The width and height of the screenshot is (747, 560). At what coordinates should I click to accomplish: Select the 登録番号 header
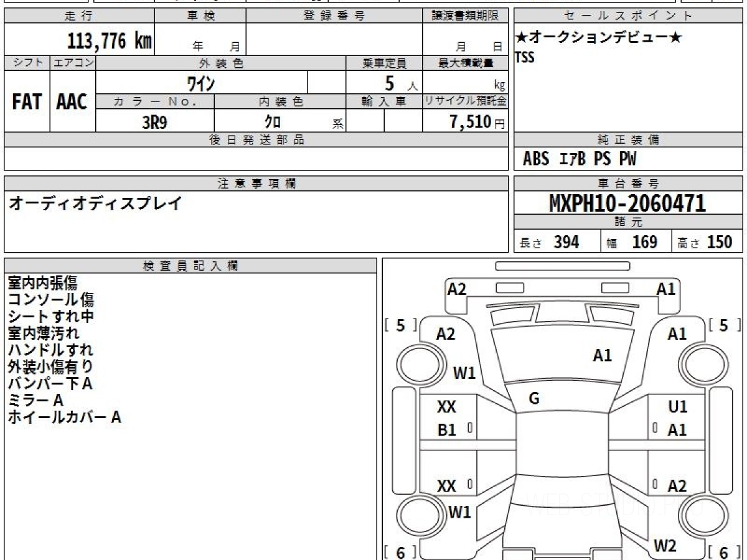click(334, 16)
